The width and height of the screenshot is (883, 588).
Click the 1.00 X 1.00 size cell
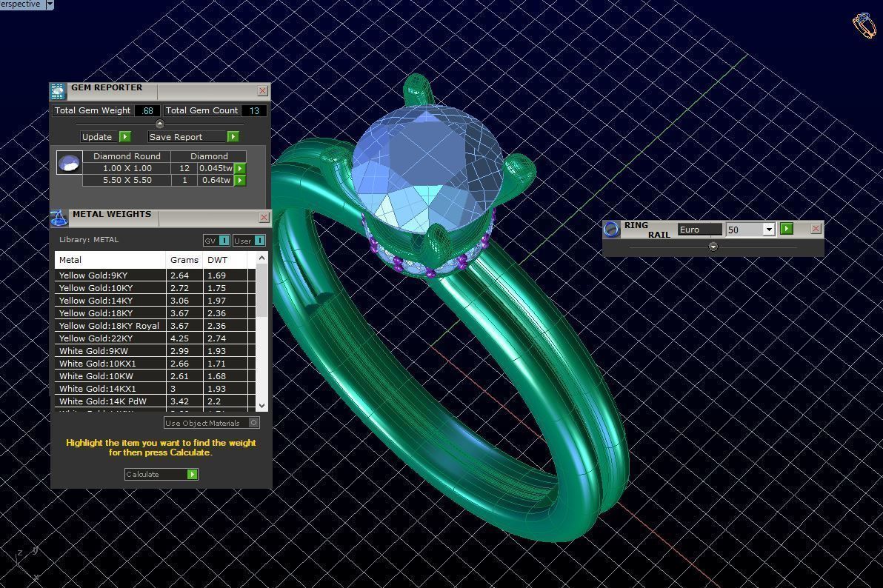point(127,168)
